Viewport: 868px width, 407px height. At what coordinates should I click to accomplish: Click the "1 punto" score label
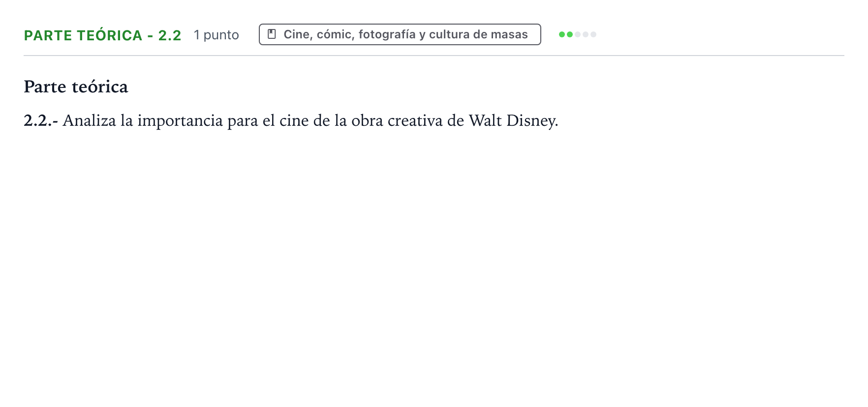(217, 35)
